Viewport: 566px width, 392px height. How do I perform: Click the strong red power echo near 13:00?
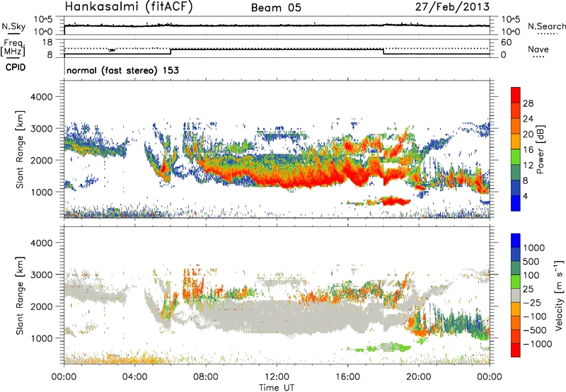pos(296,179)
